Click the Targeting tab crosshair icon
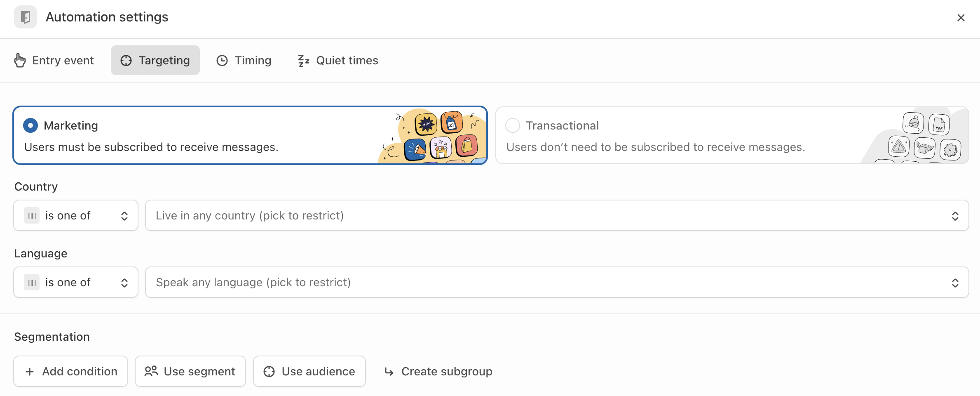Screen dimensions: 980x396 click(x=126, y=61)
